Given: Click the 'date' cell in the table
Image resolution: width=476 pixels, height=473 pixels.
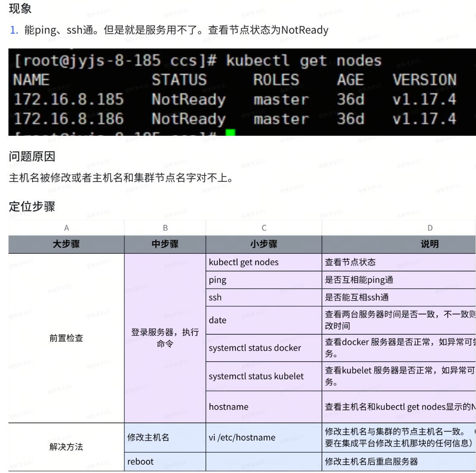Looking at the screenshot, I should point(264,320).
